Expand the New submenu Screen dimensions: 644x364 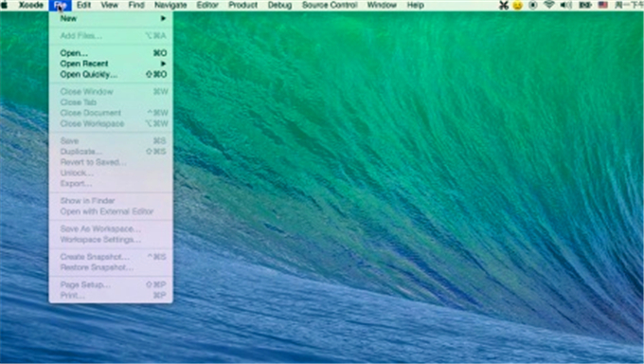click(x=111, y=19)
